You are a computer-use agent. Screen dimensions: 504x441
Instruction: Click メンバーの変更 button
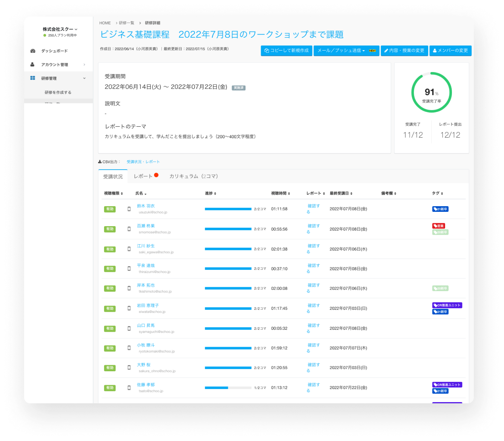tap(450, 51)
